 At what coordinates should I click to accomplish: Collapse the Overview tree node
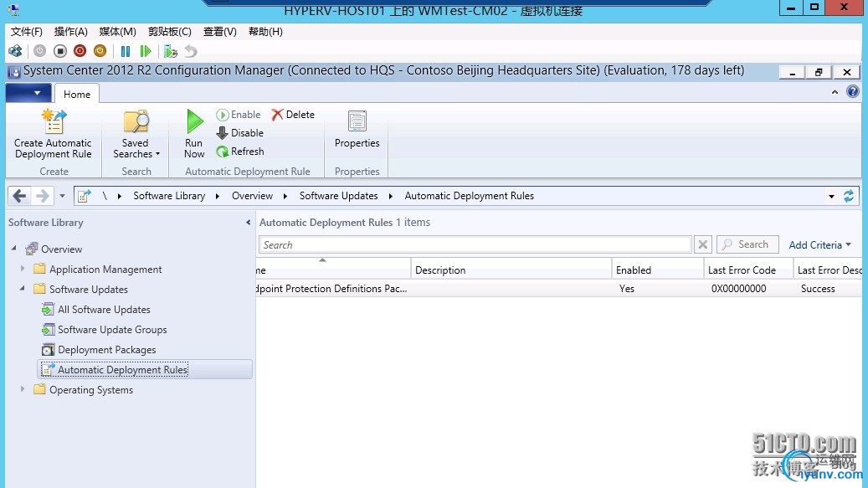14,249
